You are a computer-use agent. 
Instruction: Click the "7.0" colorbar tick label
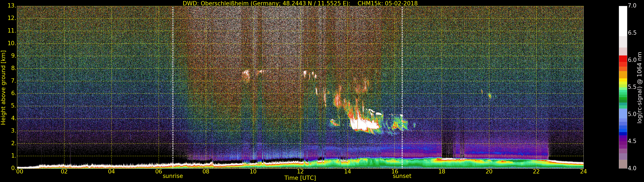[x=632, y=6]
